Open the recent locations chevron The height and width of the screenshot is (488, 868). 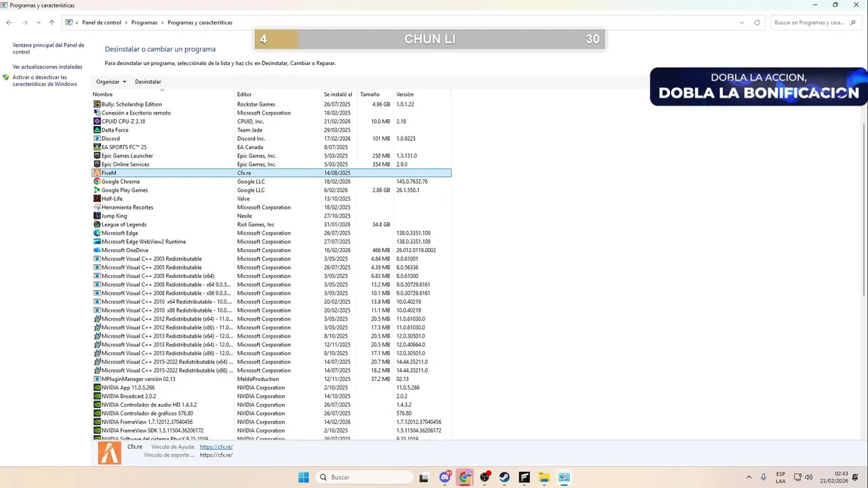click(x=39, y=22)
